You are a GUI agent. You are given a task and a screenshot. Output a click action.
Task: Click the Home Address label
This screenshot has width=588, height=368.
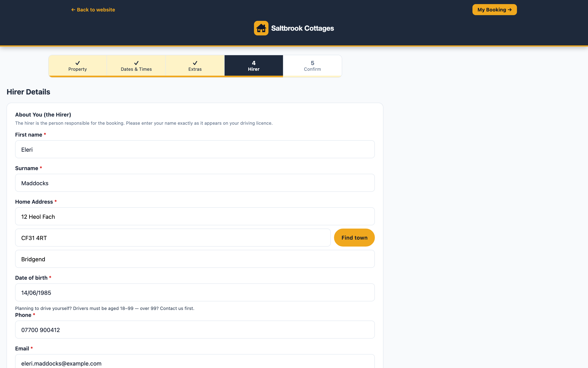(36, 202)
